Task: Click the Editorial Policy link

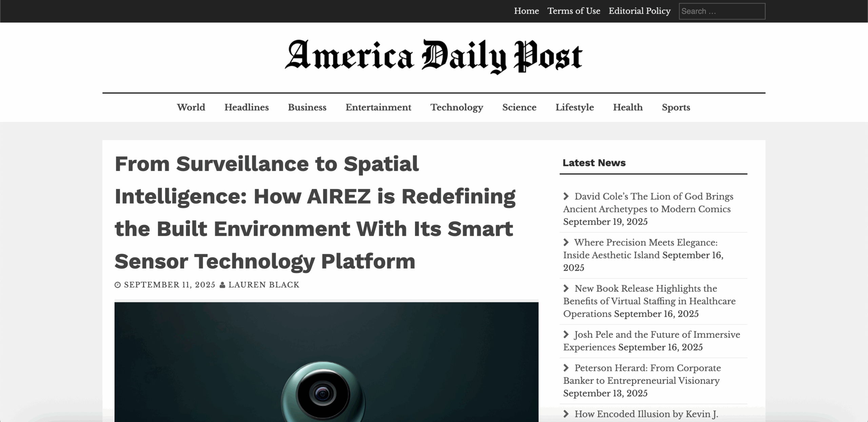Action: (x=639, y=11)
